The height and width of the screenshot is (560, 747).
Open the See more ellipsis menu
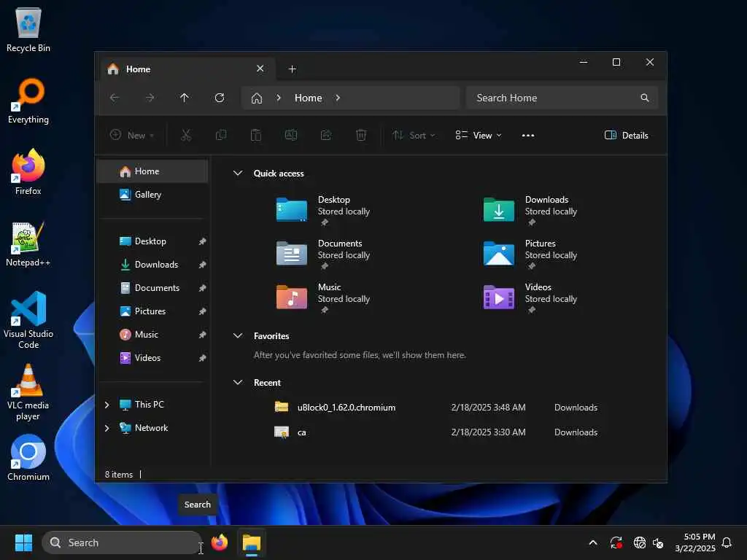pyautogui.click(x=528, y=135)
